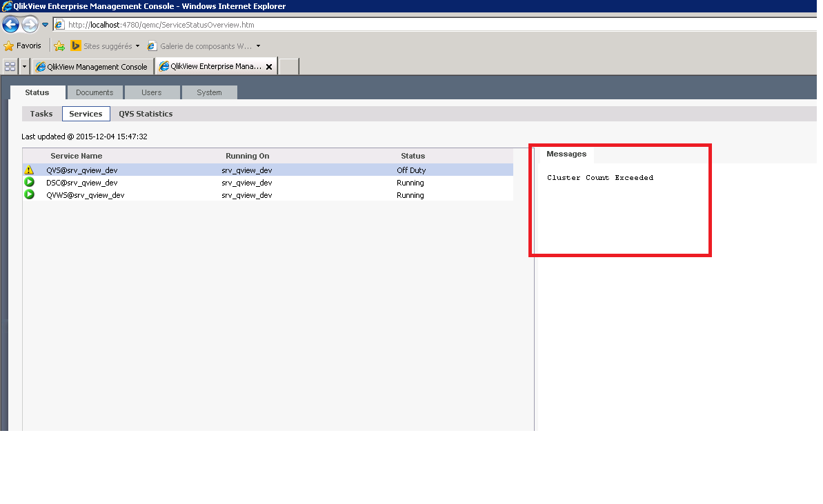Select the Services sub-tab
This screenshot has height=504, width=823.
tap(86, 114)
